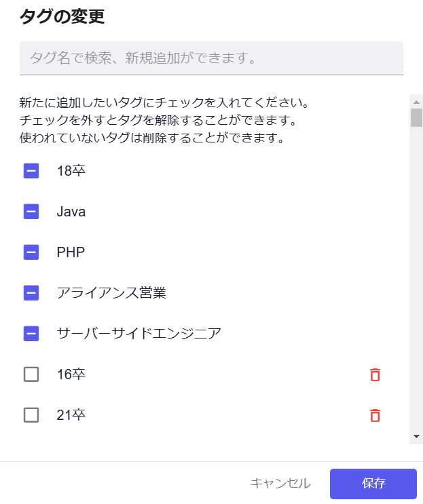This screenshot has width=423, height=504.
Task: Click the scrollbar up arrow
Action: (x=416, y=100)
